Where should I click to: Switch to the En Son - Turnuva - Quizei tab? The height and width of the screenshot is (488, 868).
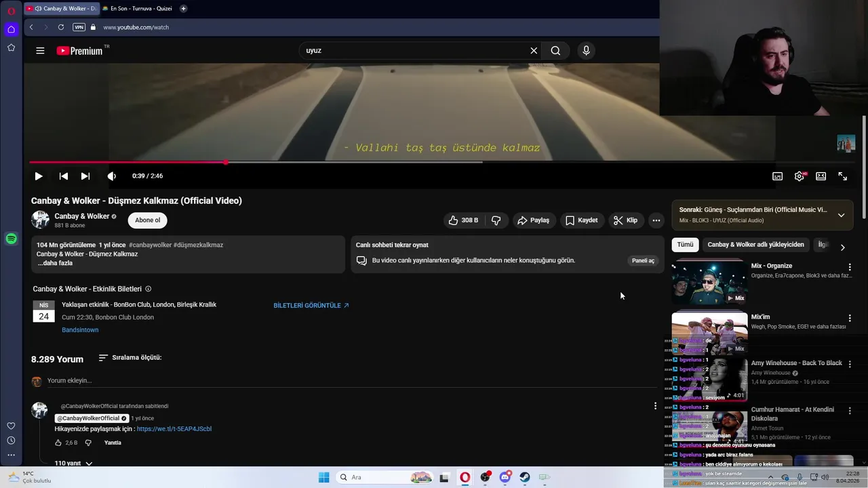pyautogui.click(x=139, y=9)
